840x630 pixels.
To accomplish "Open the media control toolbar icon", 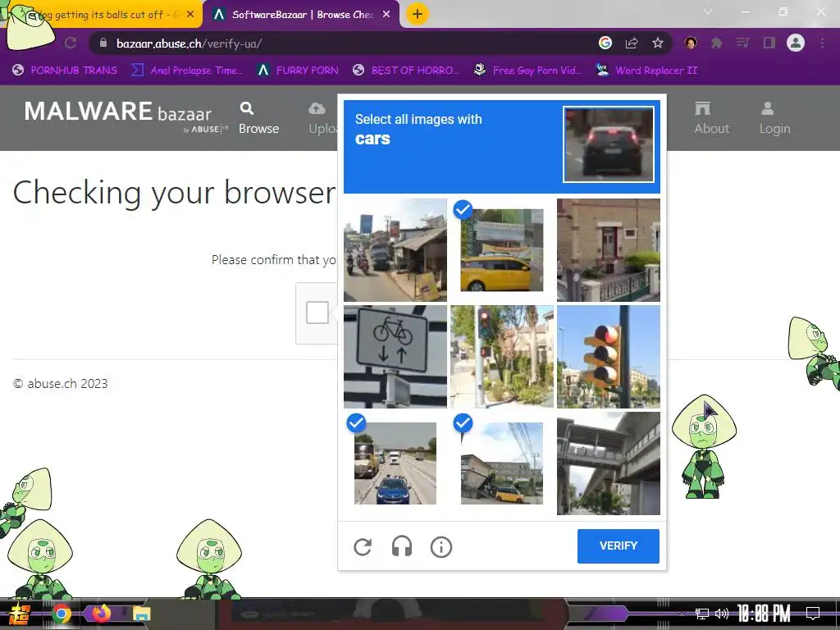I will (742, 43).
